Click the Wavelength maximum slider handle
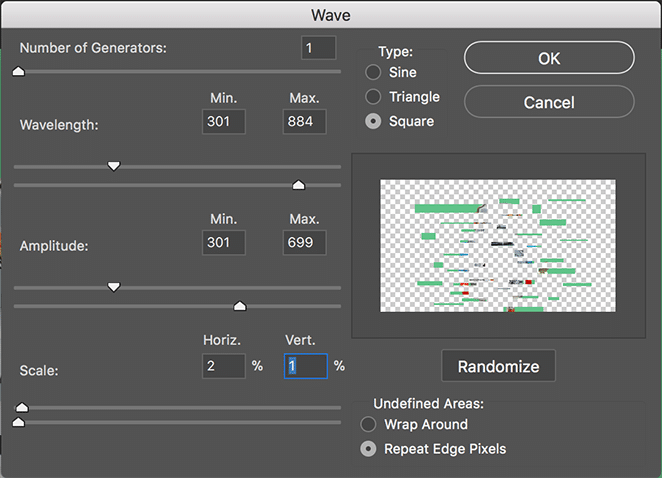662x478 pixels. pyautogui.click(x=298, y=184)
